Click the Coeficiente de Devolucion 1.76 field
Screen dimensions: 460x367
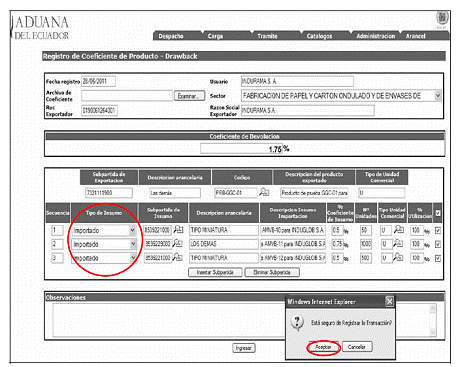pyautogui.click(x=241, y=149)
